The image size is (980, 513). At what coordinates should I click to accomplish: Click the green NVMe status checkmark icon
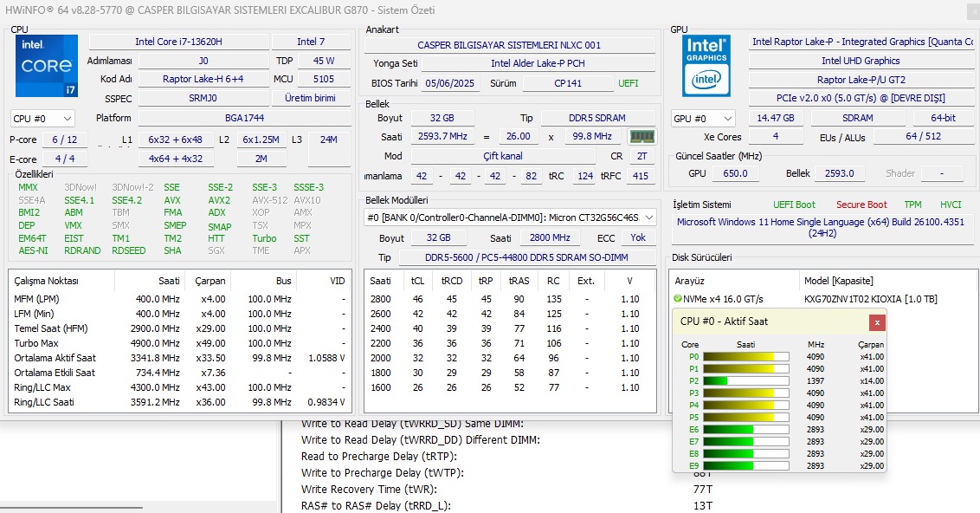[678, 299]
